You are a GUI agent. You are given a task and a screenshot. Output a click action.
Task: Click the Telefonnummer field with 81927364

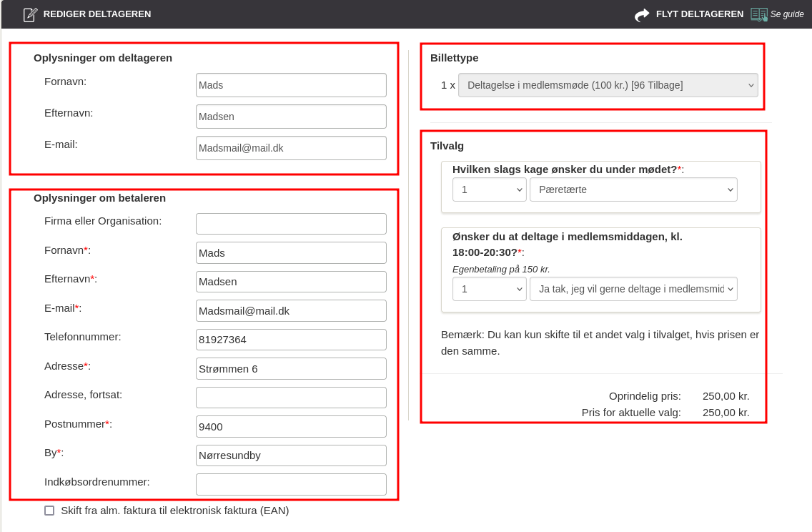point(291,340)
